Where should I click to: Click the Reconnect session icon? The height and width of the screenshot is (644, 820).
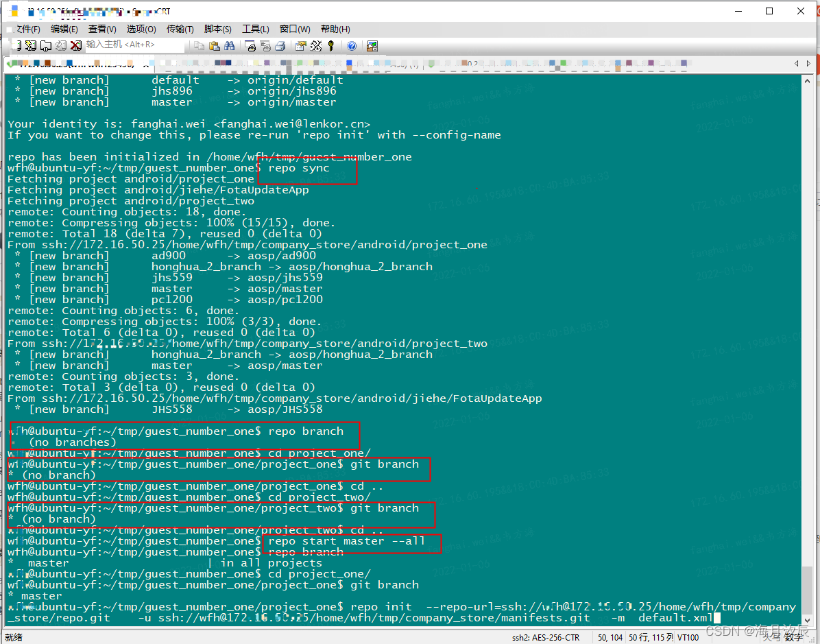[x=61, y=46]
